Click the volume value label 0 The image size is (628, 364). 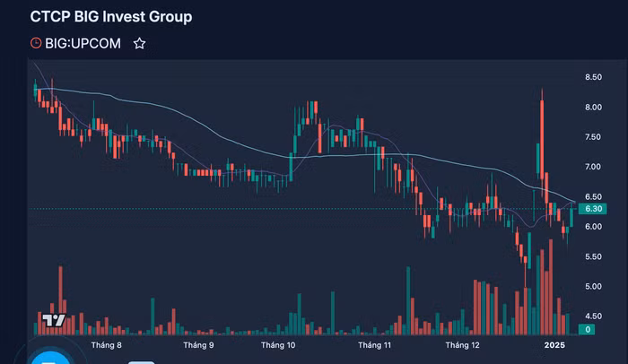point(588,330)
